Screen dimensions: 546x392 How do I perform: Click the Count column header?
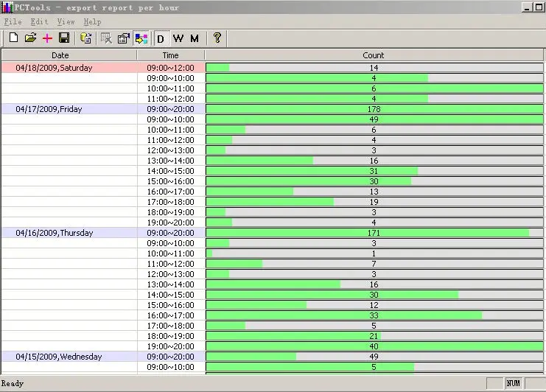(374, 55)
